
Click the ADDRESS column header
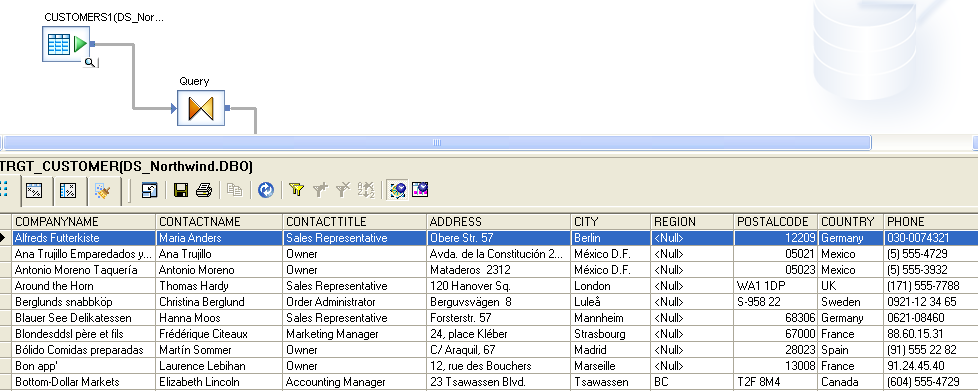pyautogui.click(x=499, y=222)
